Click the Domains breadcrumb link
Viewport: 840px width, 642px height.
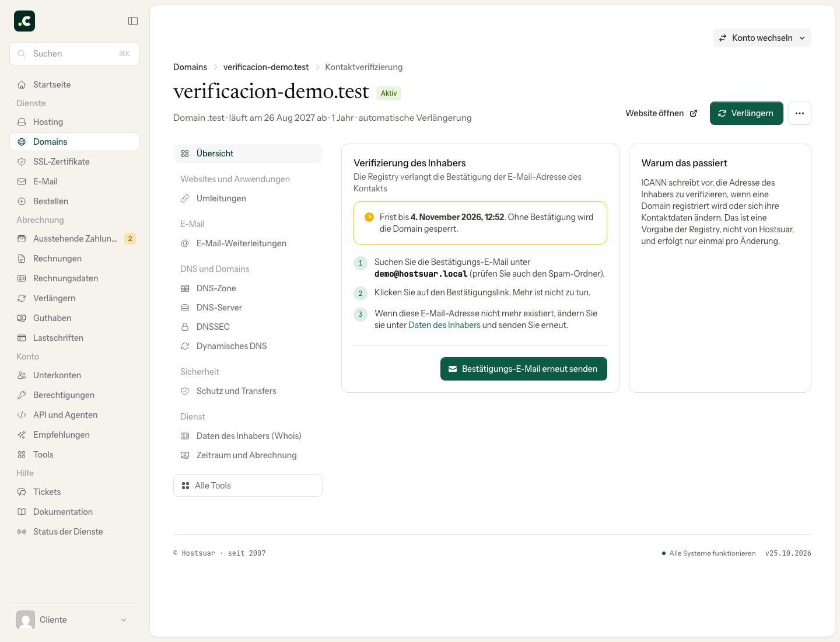point(190,67)
